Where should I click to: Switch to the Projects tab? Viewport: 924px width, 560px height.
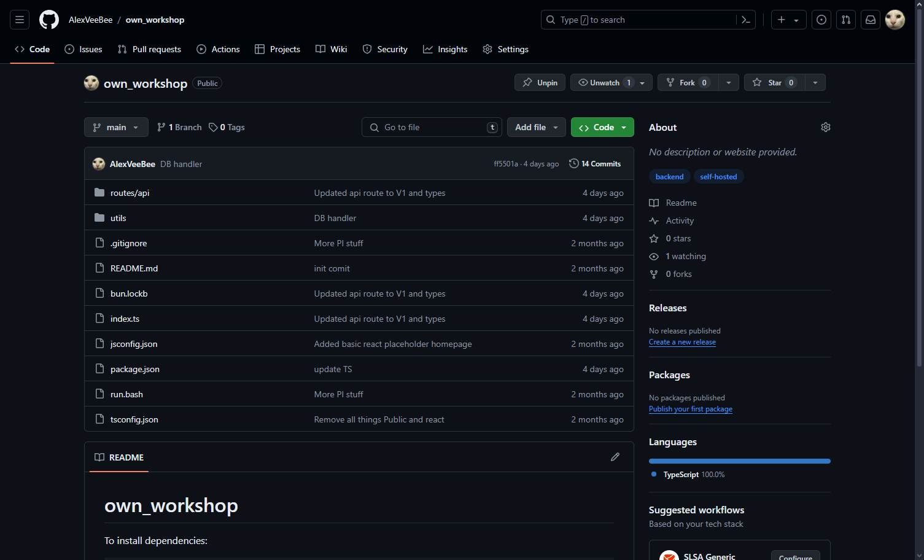(x=278, y=49)
